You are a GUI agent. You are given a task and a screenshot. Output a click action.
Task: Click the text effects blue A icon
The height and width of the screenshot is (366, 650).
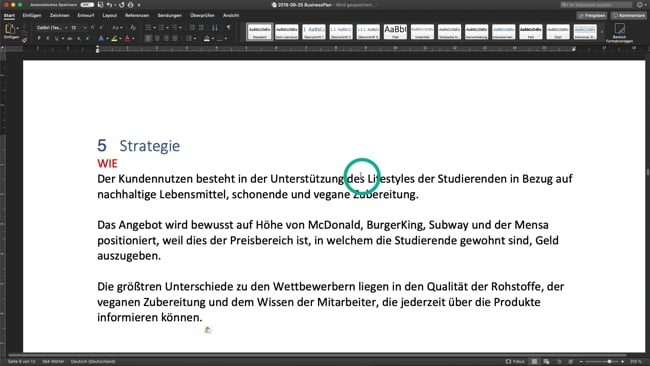pyautogui.click(x=101, y=39)
